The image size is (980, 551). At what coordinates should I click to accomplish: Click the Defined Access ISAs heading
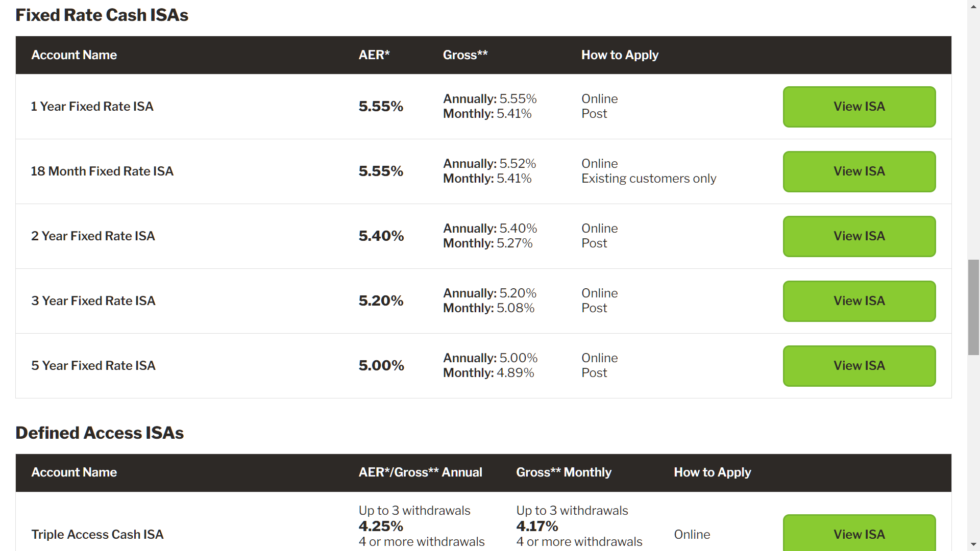point(100,433)
